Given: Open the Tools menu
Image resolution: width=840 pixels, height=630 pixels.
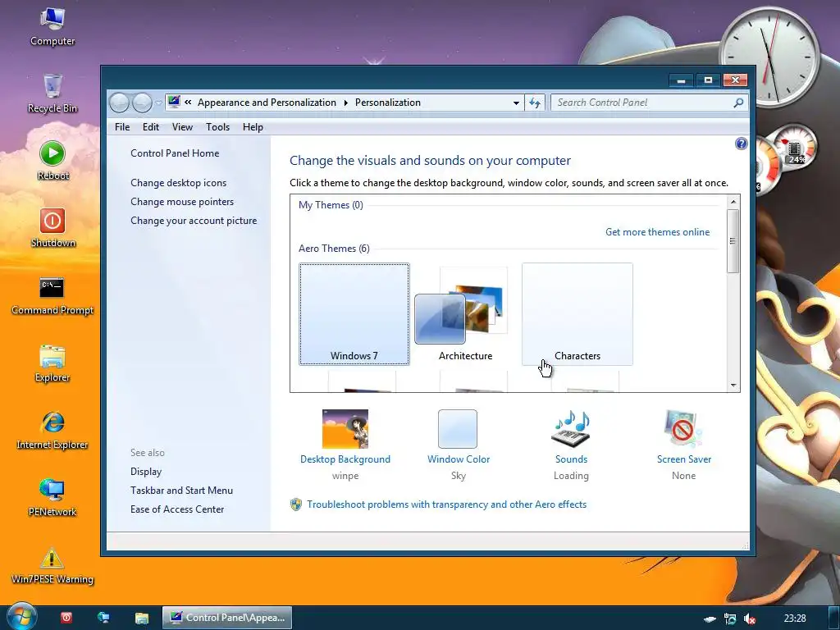Looking at the screenshot, I should 217,127.
